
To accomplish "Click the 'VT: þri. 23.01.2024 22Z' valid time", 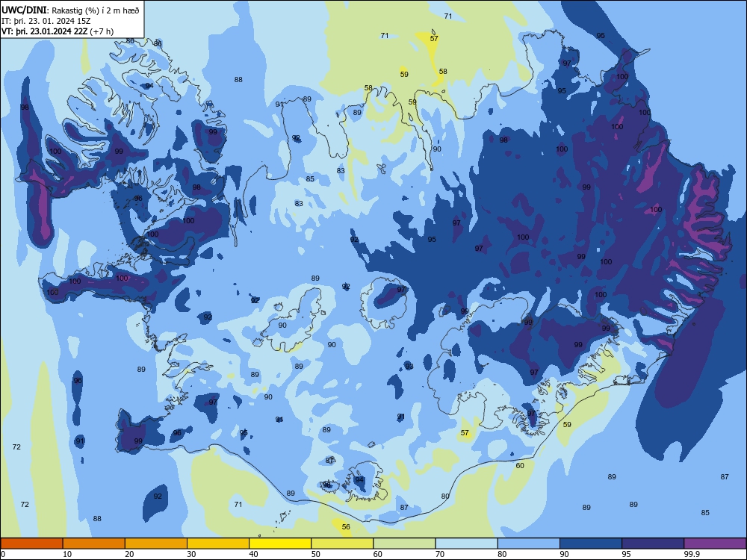I will [45, 31].
